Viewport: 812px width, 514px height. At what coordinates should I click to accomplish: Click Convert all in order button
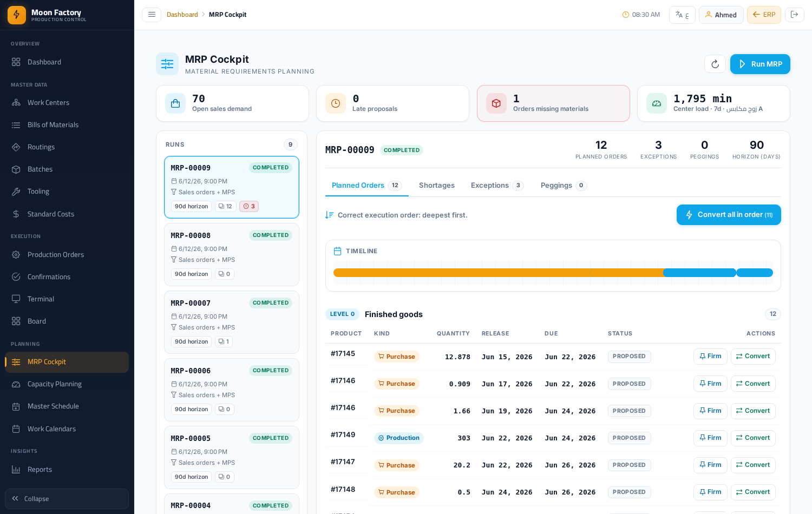[729, 215]
